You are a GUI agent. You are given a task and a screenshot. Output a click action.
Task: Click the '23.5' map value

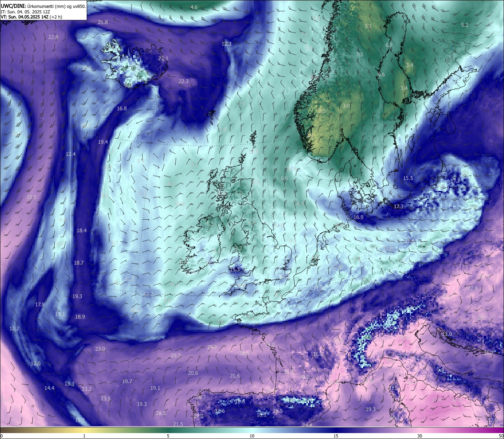(x=106, y=399)
